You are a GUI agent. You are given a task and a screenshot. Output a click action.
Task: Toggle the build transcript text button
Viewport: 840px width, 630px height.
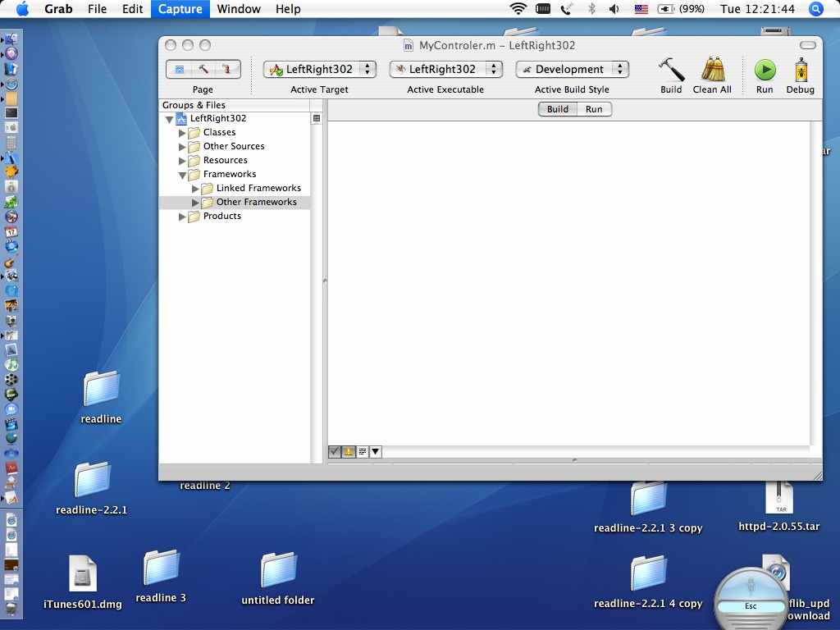tap(362, 452)
